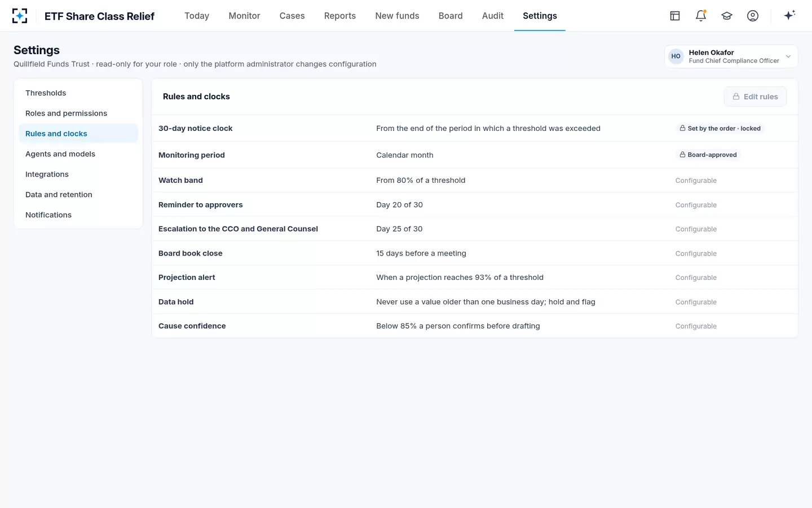
Task: Open Agents and models section
Action: [78, 154]
